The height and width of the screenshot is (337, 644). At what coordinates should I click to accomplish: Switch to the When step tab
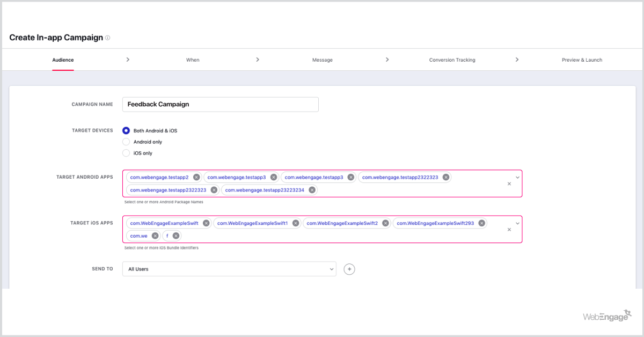coord(193,60)
